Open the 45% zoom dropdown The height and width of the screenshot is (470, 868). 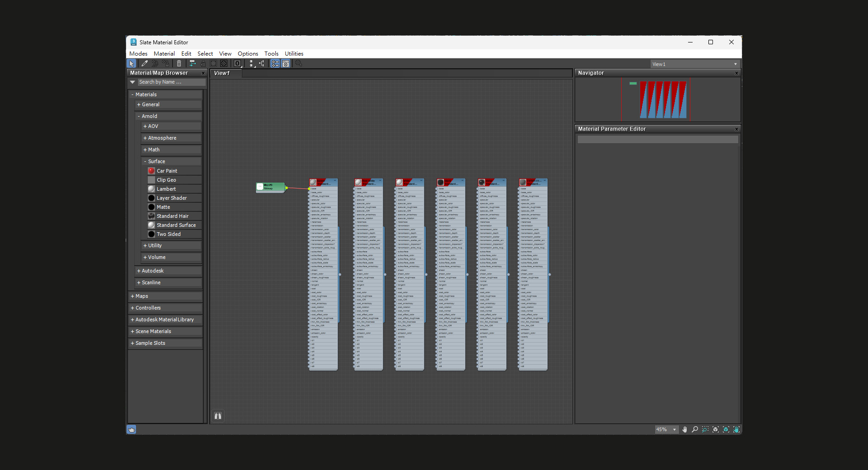click(666, 429)
